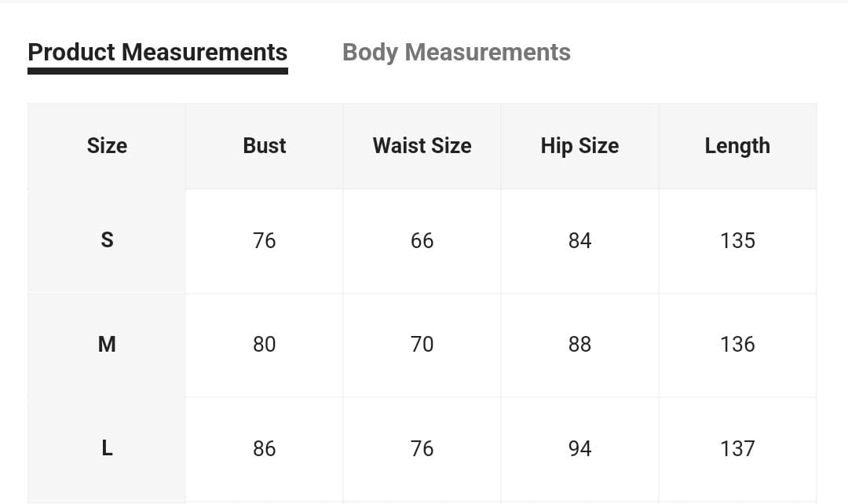Screen dimensions: 848x504
Task: Click the S hip value 84
Action: coord(579,240)
